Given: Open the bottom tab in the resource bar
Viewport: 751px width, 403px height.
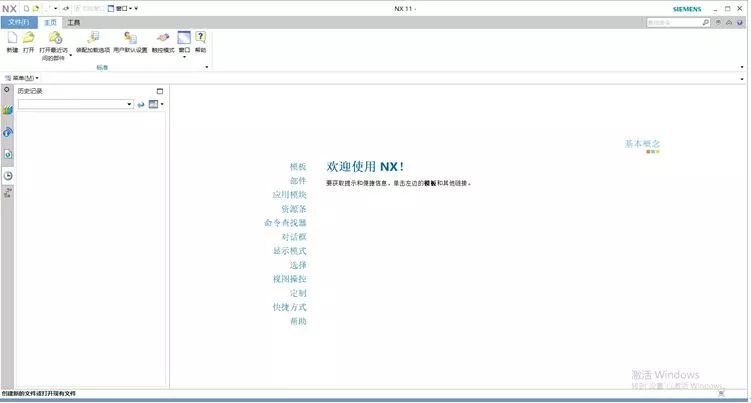Looking at the screenshot, I should point(8,193).
